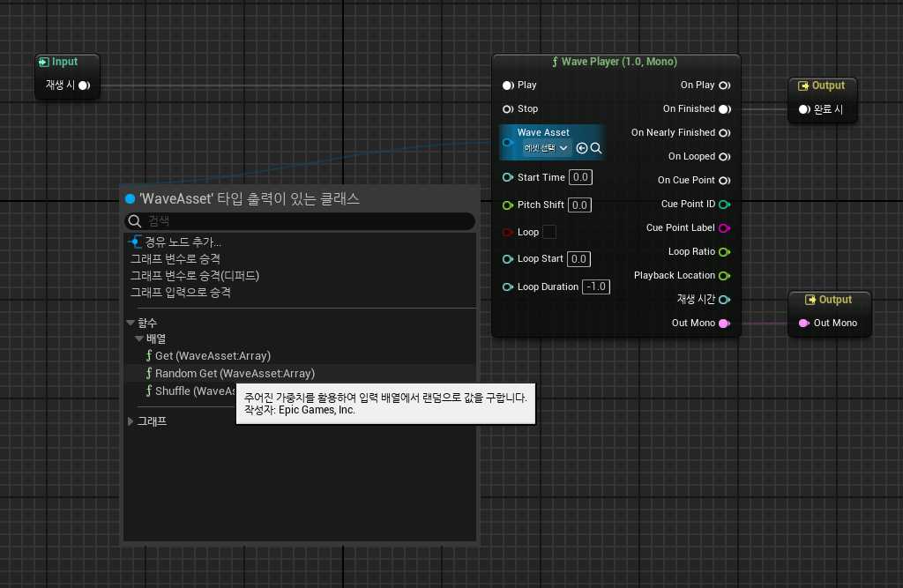Select Get (WaveAsset:Array) function
The height and width of the screenshot is (588, 903).
(300, 356)
